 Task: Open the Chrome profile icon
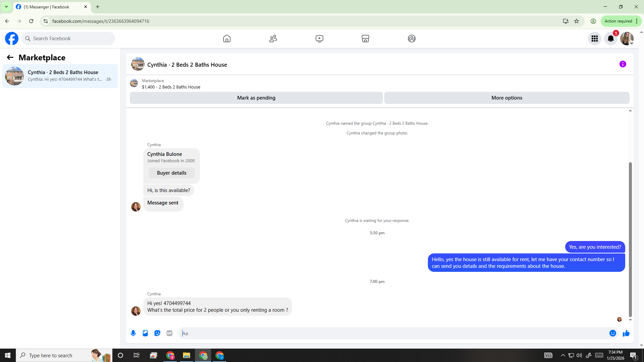(593, 21)
